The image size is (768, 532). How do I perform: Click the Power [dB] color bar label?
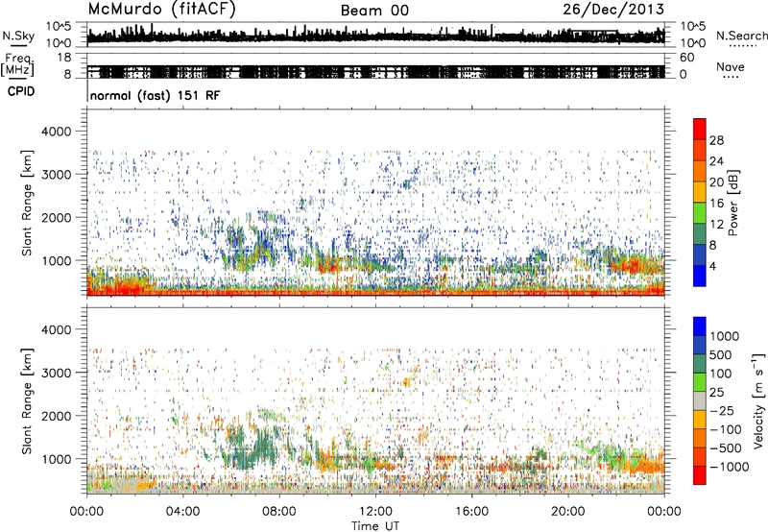tap(732, 203)
